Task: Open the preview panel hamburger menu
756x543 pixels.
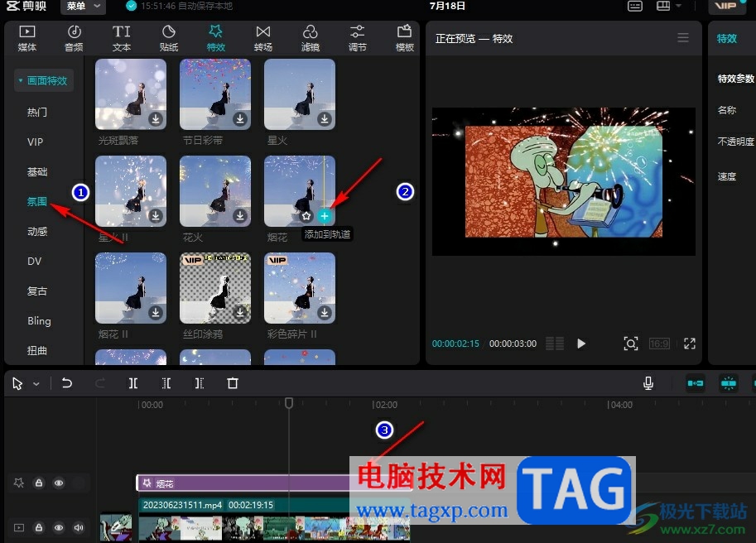Action: 682,37
